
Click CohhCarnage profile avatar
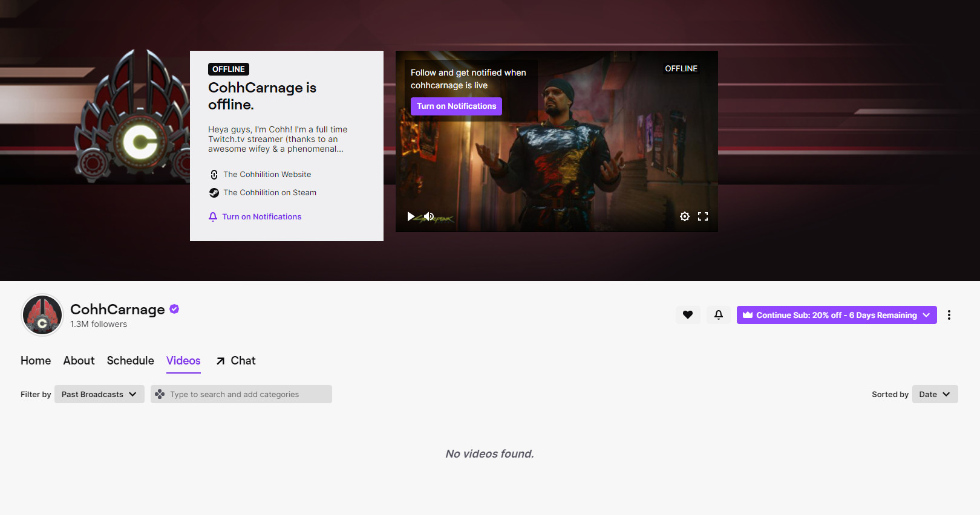pyautogui.click(x=42, y=315)
